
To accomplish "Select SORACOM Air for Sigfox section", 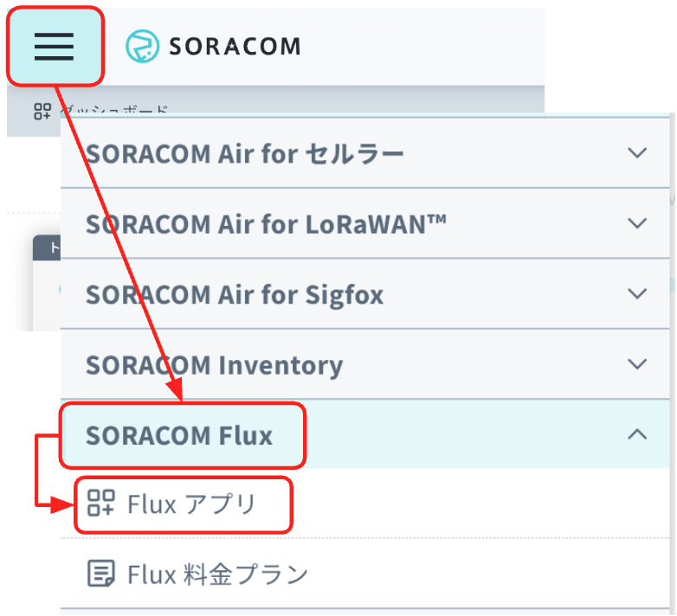I will point(364,294).
